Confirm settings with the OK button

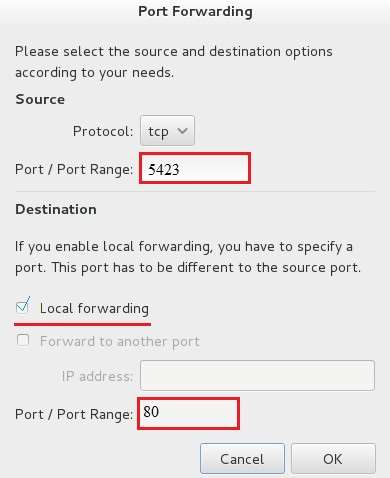[333, 459]
